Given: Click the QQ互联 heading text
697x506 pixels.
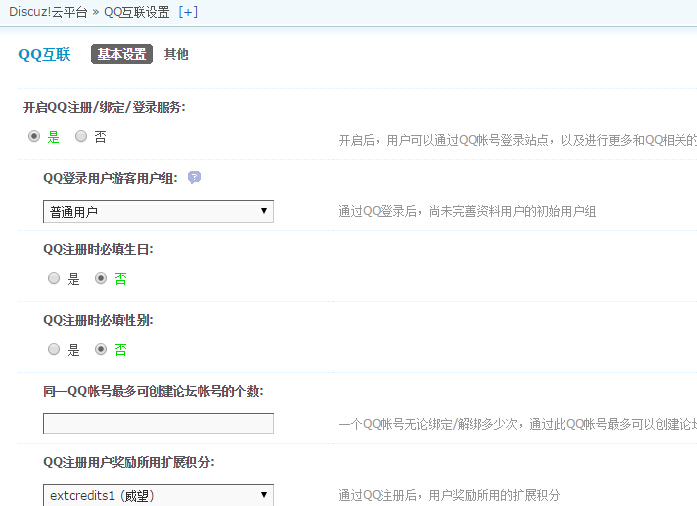Looking at the screenshot, I should [44, 55].
